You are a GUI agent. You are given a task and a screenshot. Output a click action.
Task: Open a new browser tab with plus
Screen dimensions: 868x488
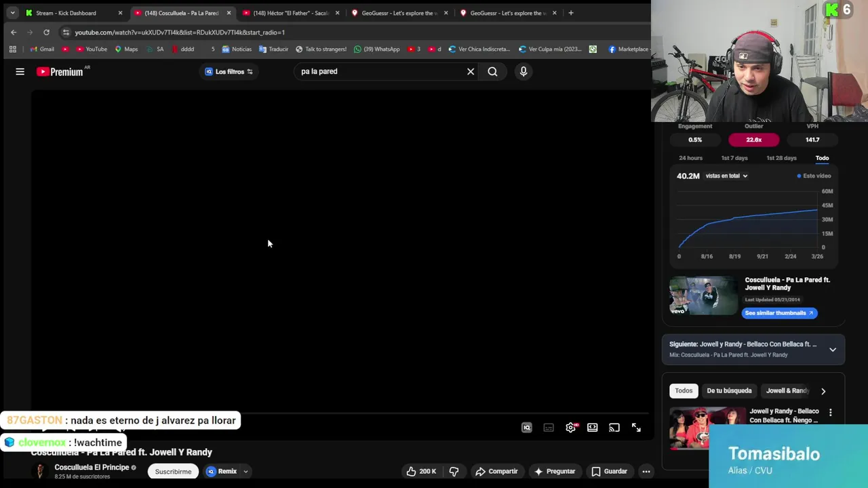pos(570,13)
